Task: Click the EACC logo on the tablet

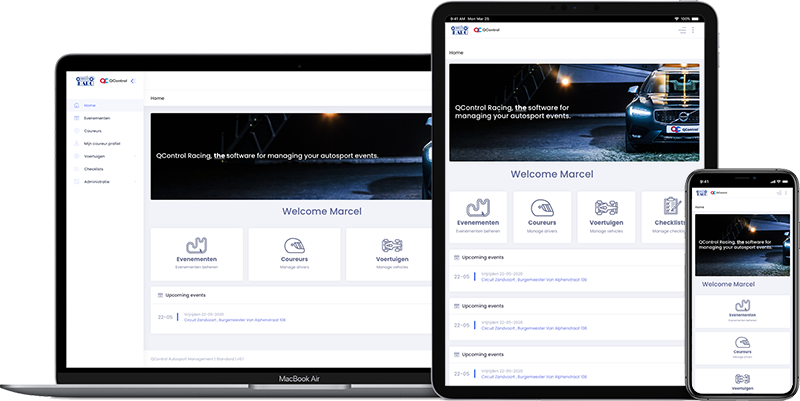Action: tap(459, 30)
